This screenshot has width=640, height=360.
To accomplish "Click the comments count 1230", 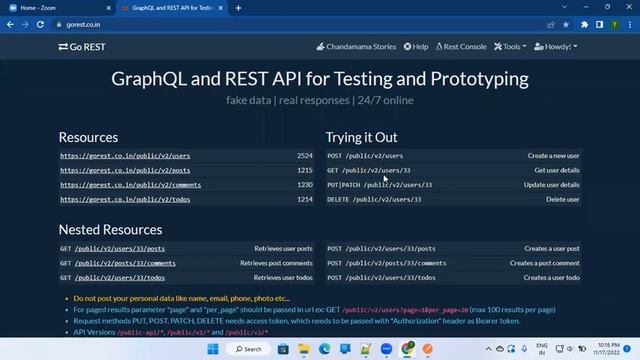I will 305,184.
